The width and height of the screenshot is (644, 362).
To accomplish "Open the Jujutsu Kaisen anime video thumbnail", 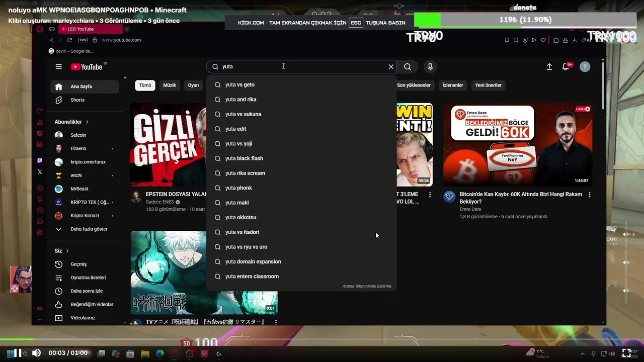I will tap(204, 273).
